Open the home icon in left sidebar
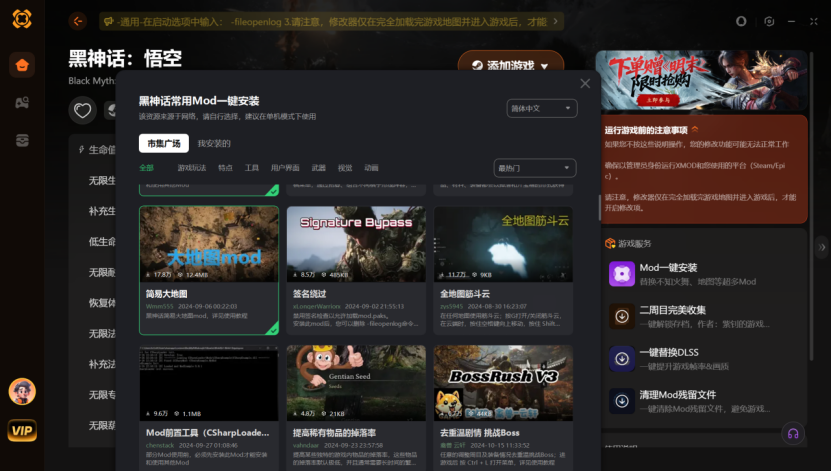 tap(22, 65)
